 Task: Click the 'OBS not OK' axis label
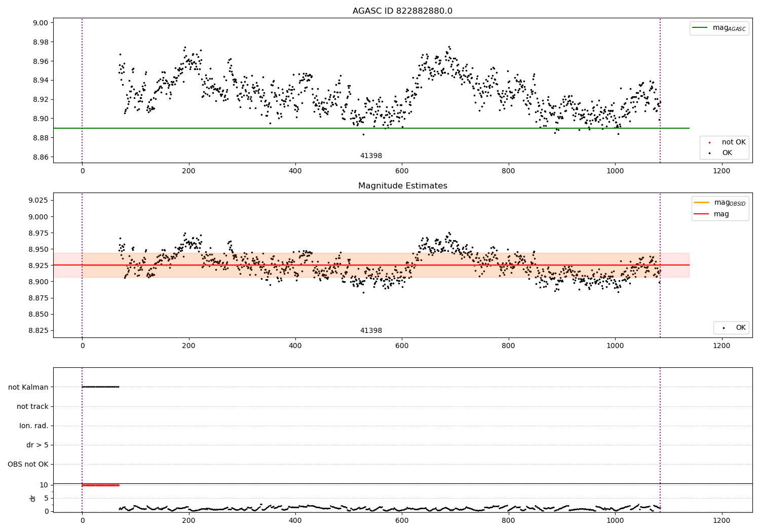tap(28, 464)
